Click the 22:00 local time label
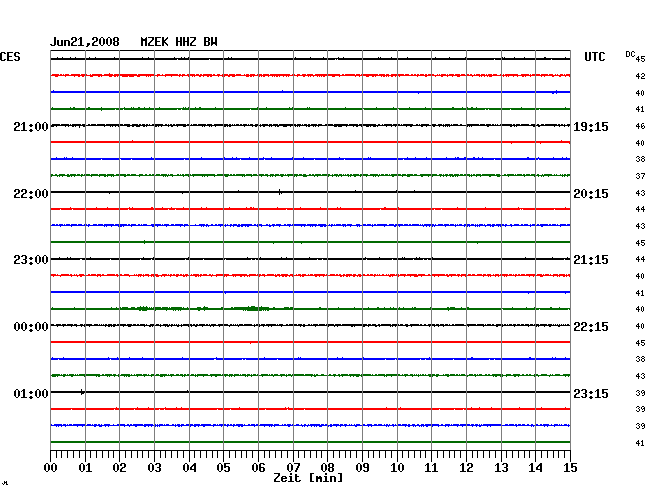The height and width of the screenshot is (494, 650). tap(31, 193)
